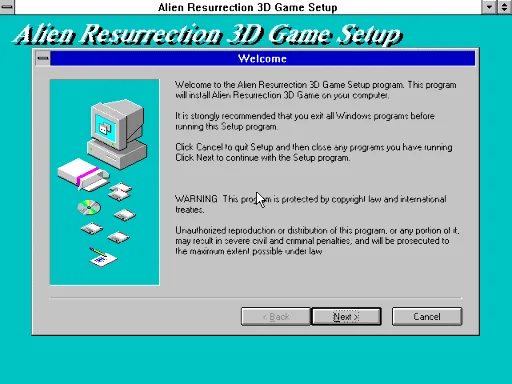Open the outer Setup window's system menu box
The image size is (512, 384).
pyautogui.click(x=7, y=7)
